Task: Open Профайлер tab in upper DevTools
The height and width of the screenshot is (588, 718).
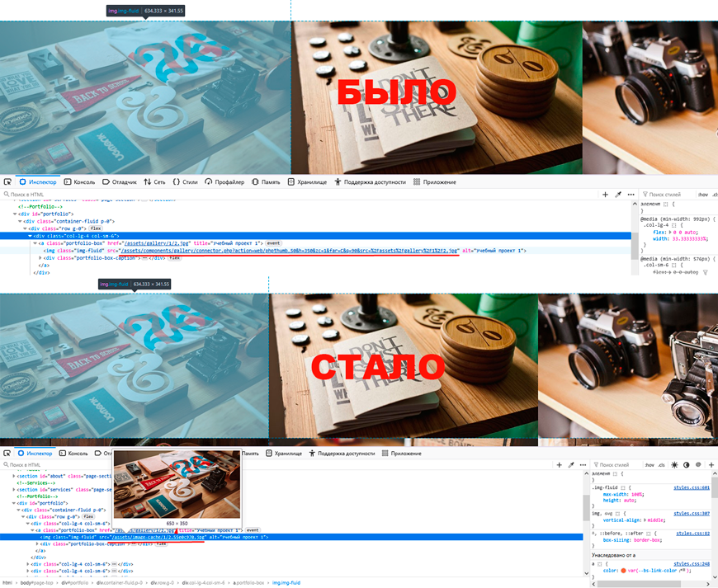Action: (x=224, y=182)
